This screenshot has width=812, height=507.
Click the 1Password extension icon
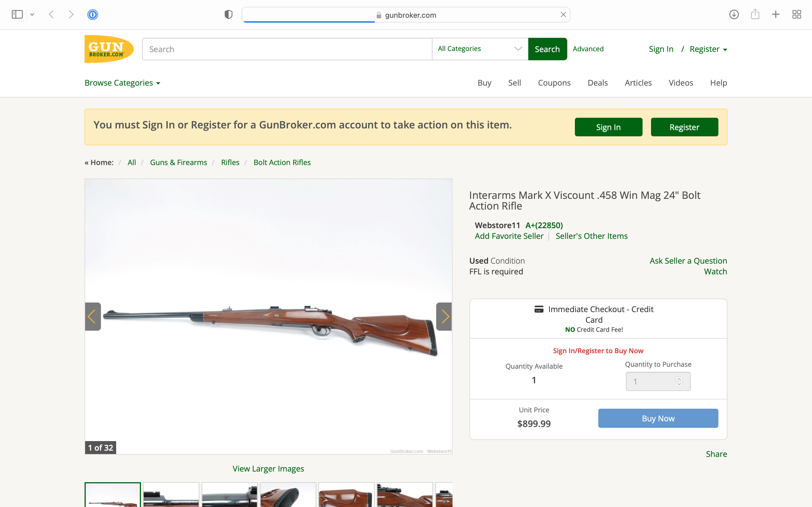(92, 14)
